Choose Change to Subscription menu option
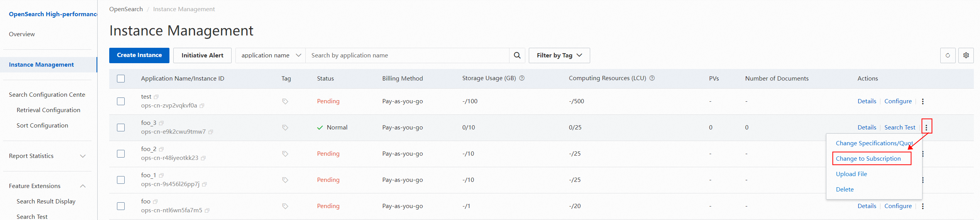This screenshot has width=980, height=220. pos(868,159)
